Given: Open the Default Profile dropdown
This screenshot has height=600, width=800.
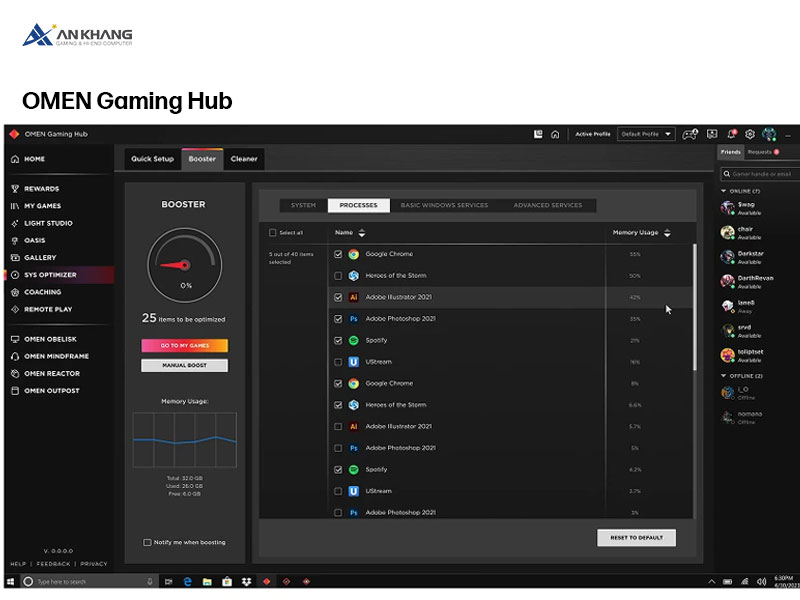Looking at the screenshot, I should click(646, 134).
